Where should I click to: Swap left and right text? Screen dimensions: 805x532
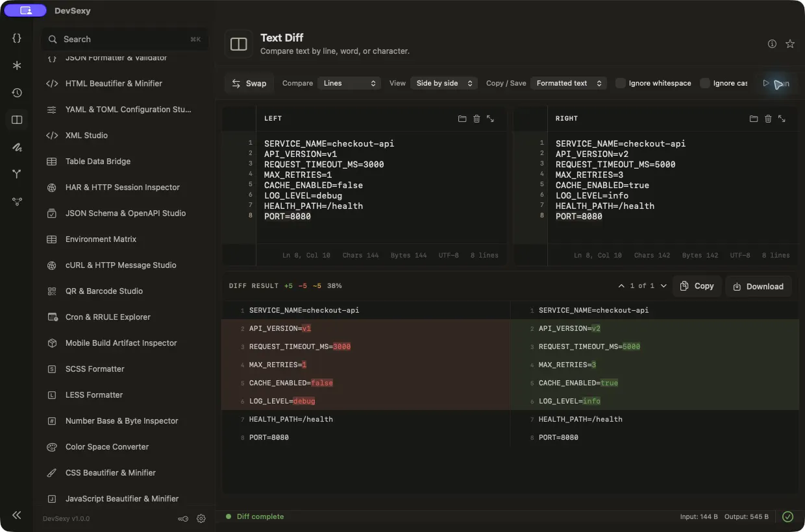(249, 83)
